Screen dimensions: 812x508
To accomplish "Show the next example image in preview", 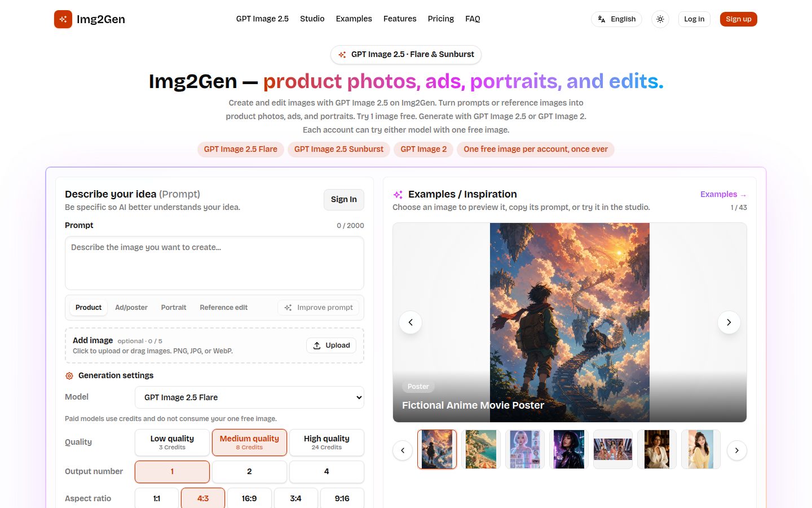I will click(729, 322).
